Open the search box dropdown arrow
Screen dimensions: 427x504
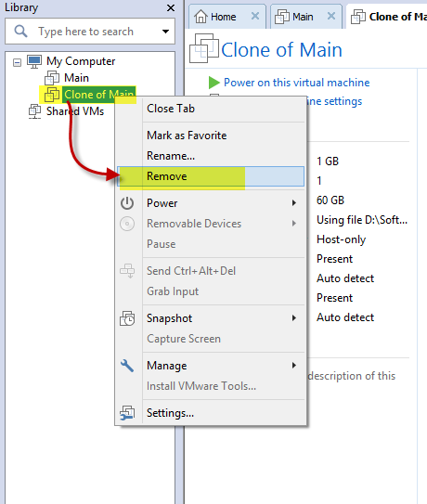point(165,32)
